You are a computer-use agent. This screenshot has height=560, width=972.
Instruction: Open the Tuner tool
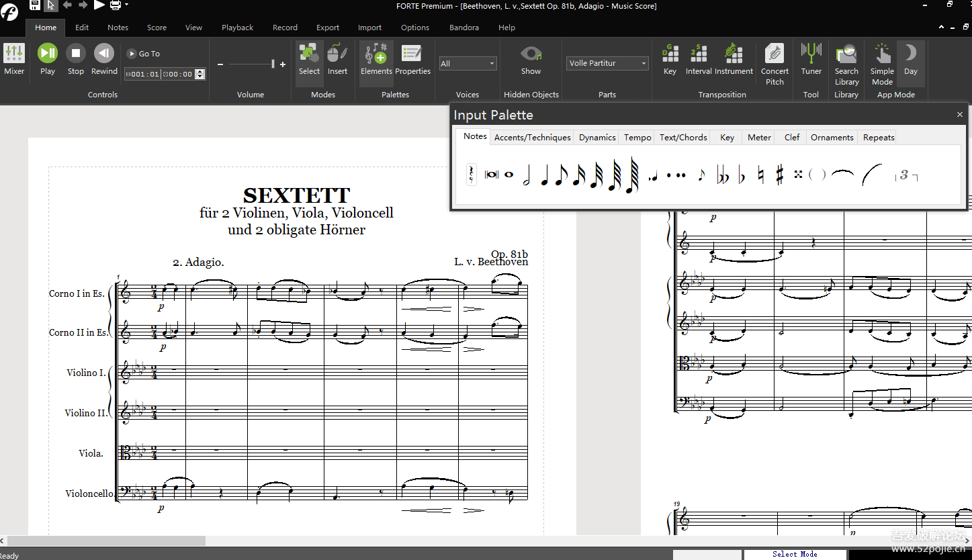tap(811, 59)
